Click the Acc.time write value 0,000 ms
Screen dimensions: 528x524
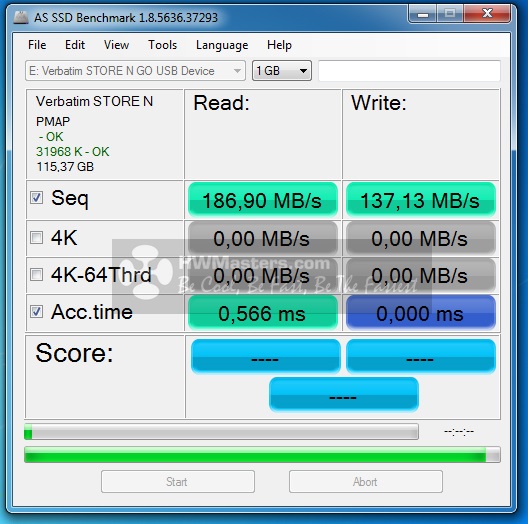(x=421, y=313)
